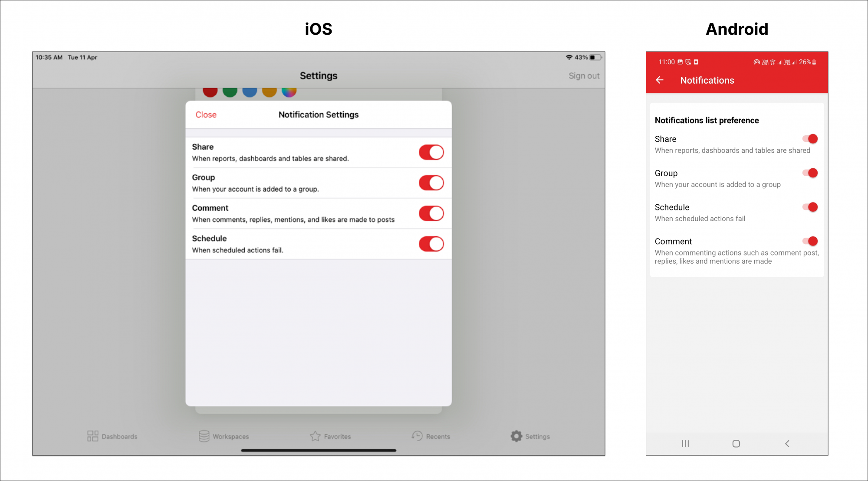Image resolution: width=868 pixels, height=481 pixels.
Task: Disable the iOS Share notification toggle
Action: (431, 152)
